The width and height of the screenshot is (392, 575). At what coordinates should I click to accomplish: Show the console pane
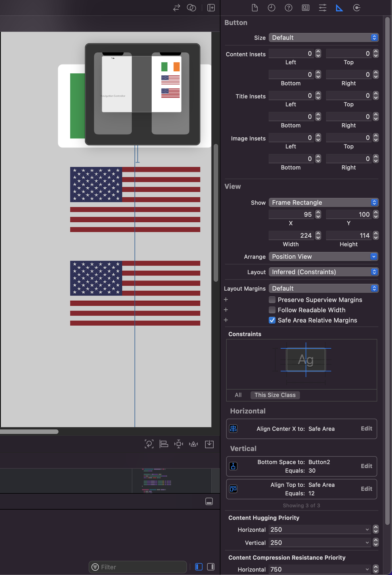(211, 567)
